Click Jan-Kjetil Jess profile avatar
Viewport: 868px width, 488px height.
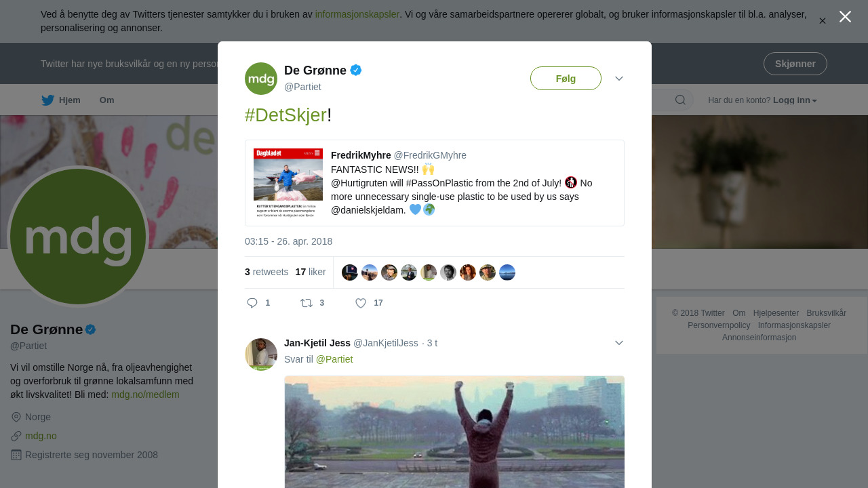point(261,354)
